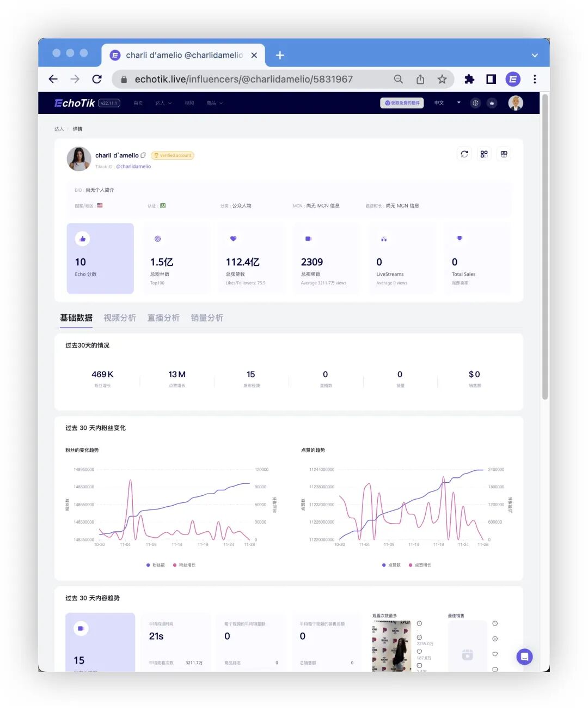Expand the tab search chevron
Viewport: 588px width, 710px height.
point(535,55)
